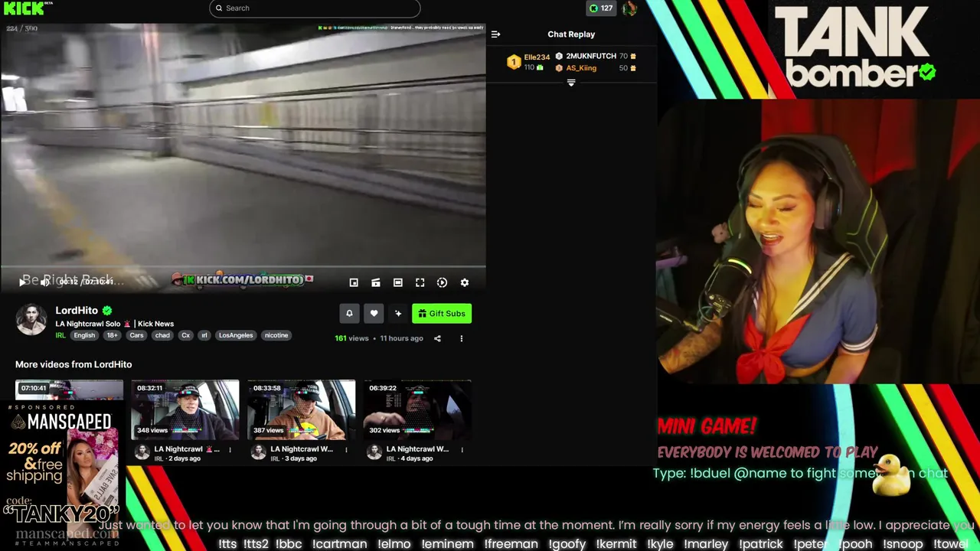Toggle notifications bell for LordHito
Viewport: 980px width, 551px height.
[349, 313]
